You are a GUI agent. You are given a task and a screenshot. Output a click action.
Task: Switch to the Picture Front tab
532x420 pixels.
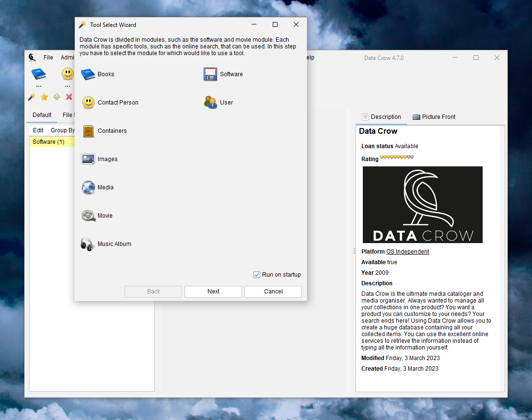tap(434, 117)
